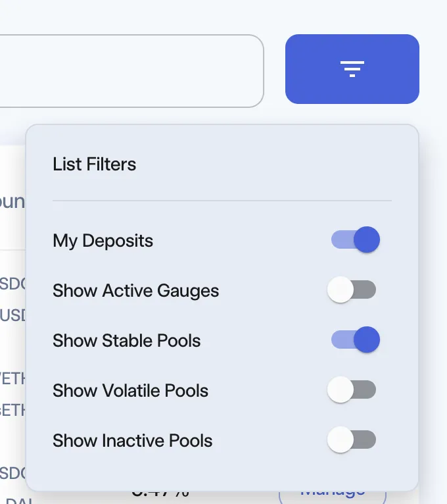This screenshot has height=504, width=447.
Task: Click the Show Active Gauges label
Action: (136, 291)
